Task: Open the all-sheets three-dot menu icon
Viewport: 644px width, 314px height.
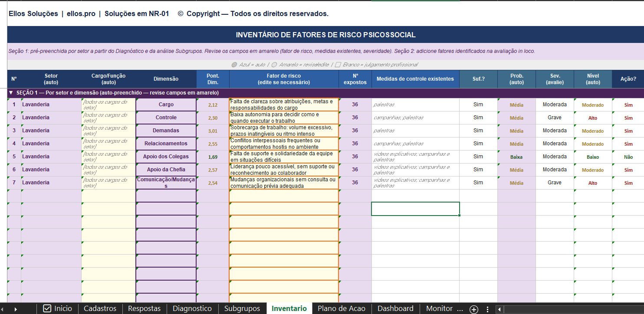Action: [487, 309]
